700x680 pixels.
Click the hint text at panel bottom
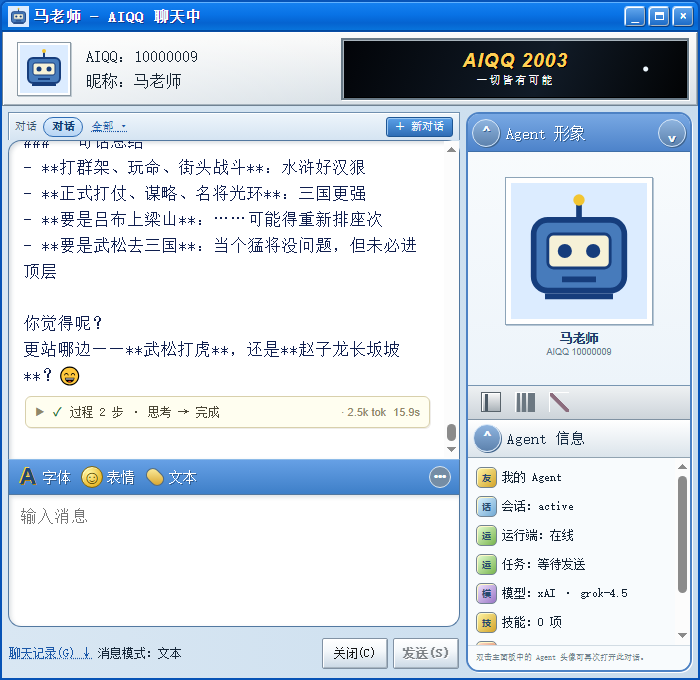[x=560, y=657]
